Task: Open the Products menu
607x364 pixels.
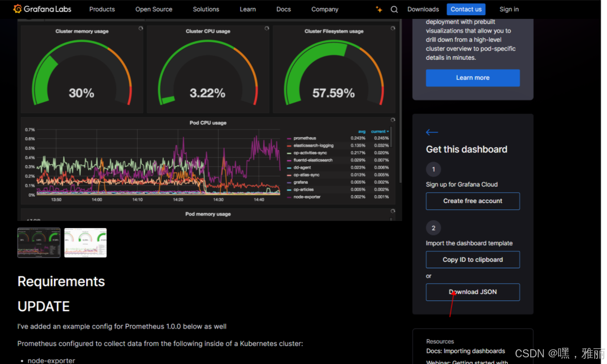Action: tap(102, 9)
